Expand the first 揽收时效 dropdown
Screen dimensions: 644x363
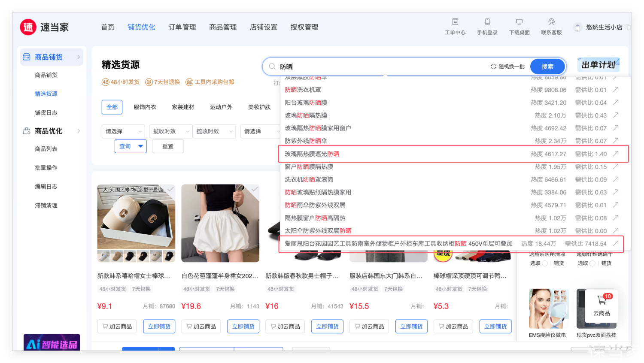(171, 131)
